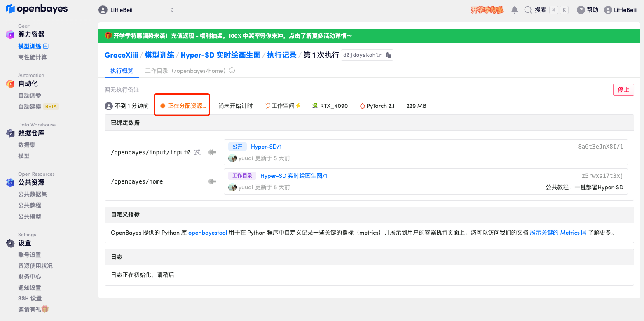Click the unbind icon next to /openbayes/input/input0

tap(197, 152)
